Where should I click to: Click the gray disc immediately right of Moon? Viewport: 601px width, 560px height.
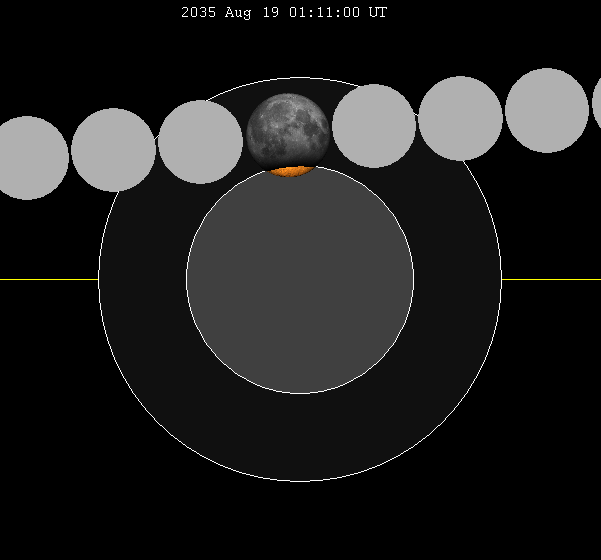point(374,126)
